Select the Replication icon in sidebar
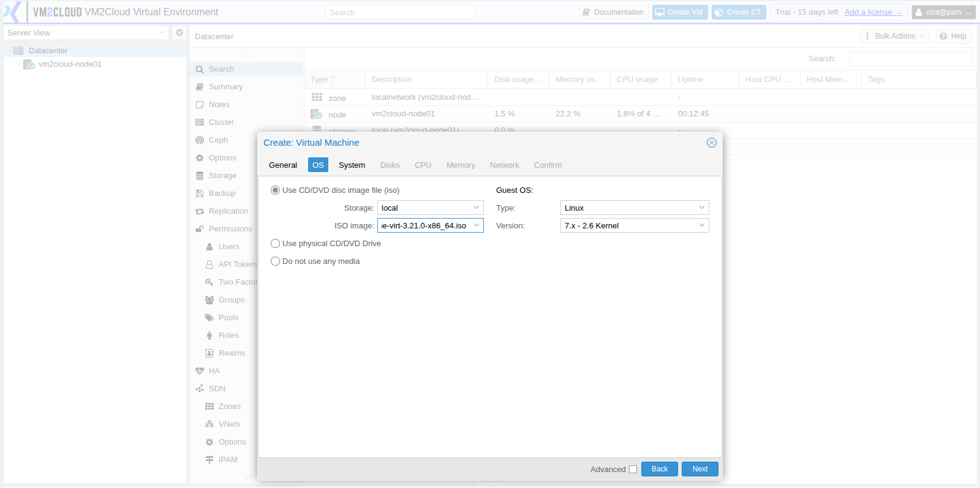The width and height of the screenshot is (980, 488). (x=200, y=211)
